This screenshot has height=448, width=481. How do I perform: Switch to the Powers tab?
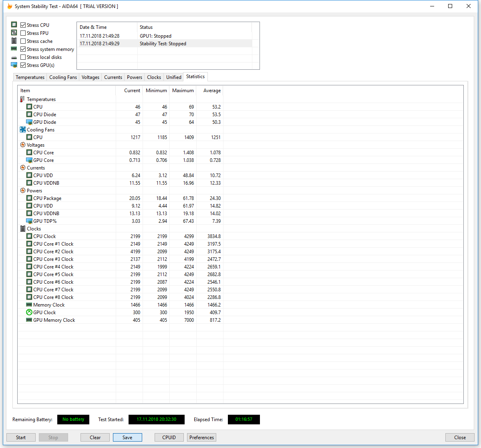(x=135, y=77)
